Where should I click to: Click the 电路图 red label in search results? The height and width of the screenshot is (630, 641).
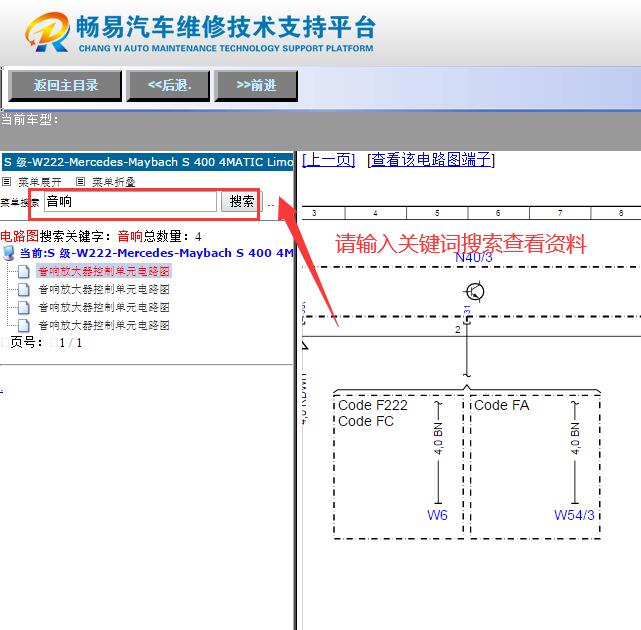[x=20, y=236]
